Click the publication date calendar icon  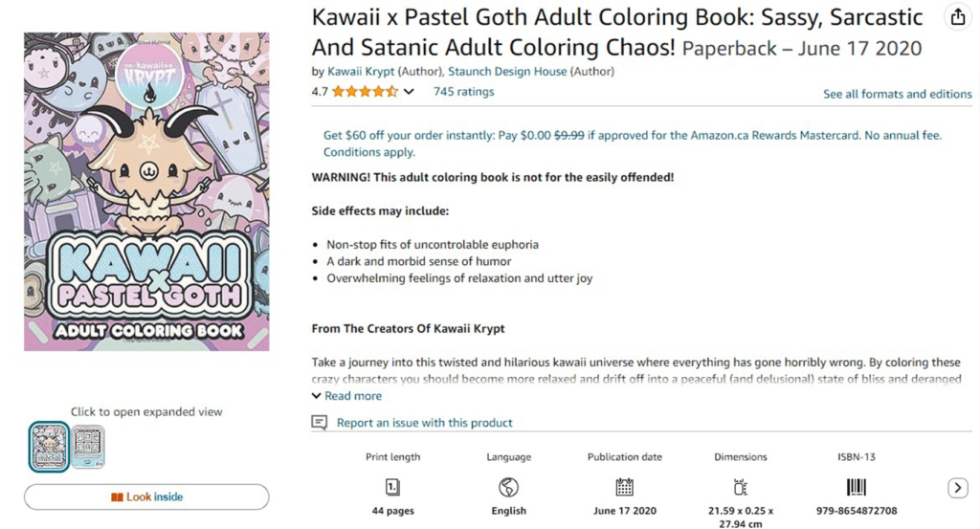tap(625, 487)
